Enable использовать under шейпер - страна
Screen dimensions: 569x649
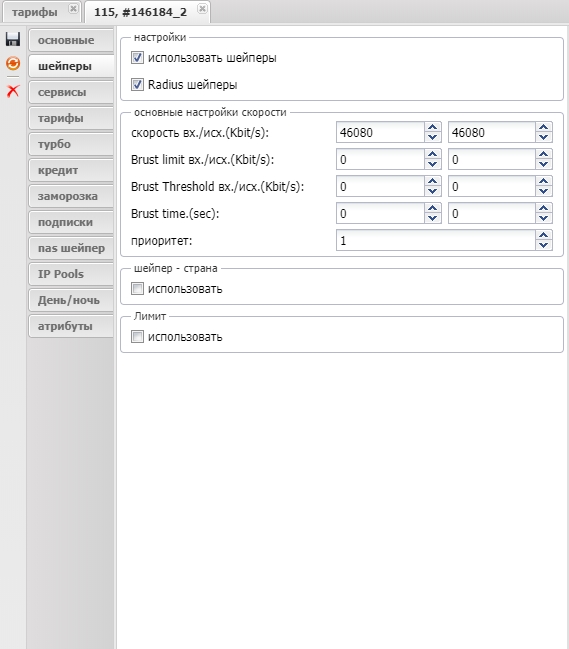[x=137, y=288]
